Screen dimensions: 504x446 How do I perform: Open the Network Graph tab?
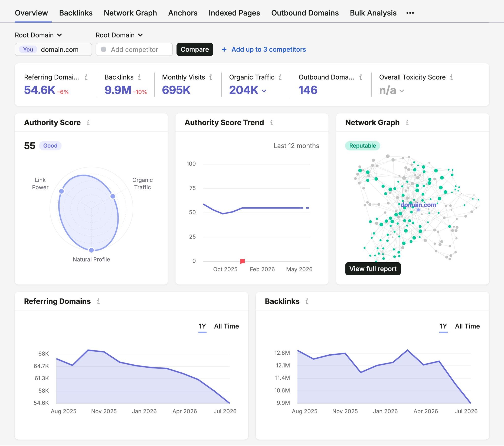pos(130,13)
